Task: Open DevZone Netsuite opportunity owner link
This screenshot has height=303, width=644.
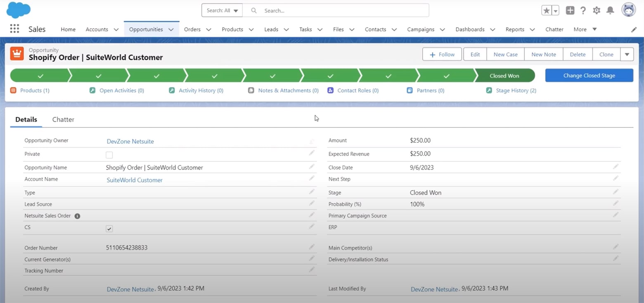Action: click(x=130, y=141)
